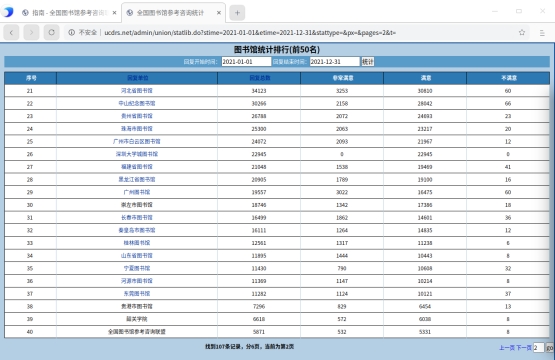
Task: Click the browser logo at top left
Action: [8, 12]
